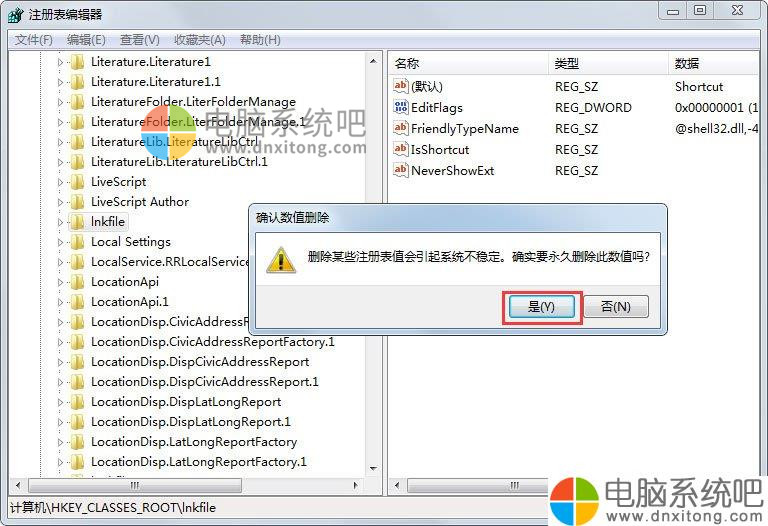768x526 pixels.
Task: Expand the LiveScript Author node
Action: [x=60, y=202]
